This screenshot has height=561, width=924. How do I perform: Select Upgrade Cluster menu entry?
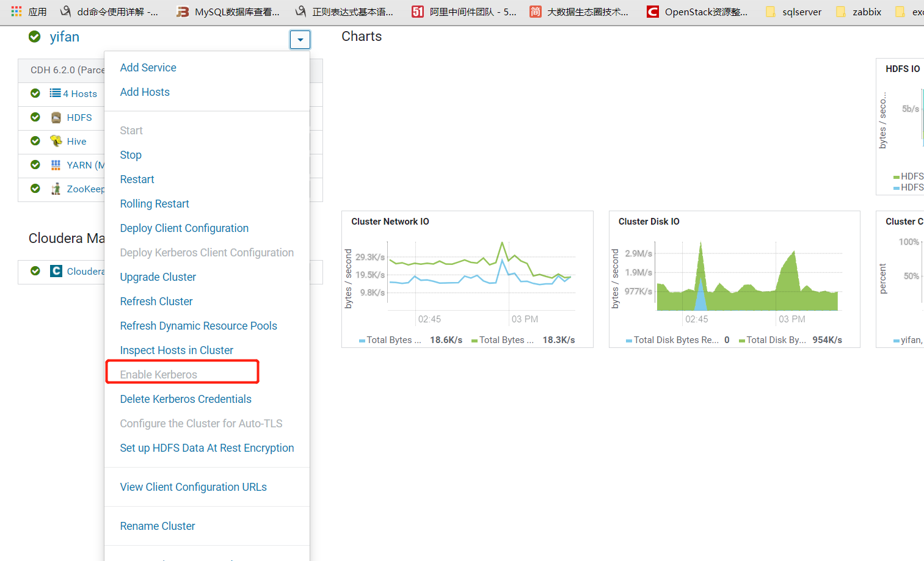pyautogui.click(x=158, y=277)
